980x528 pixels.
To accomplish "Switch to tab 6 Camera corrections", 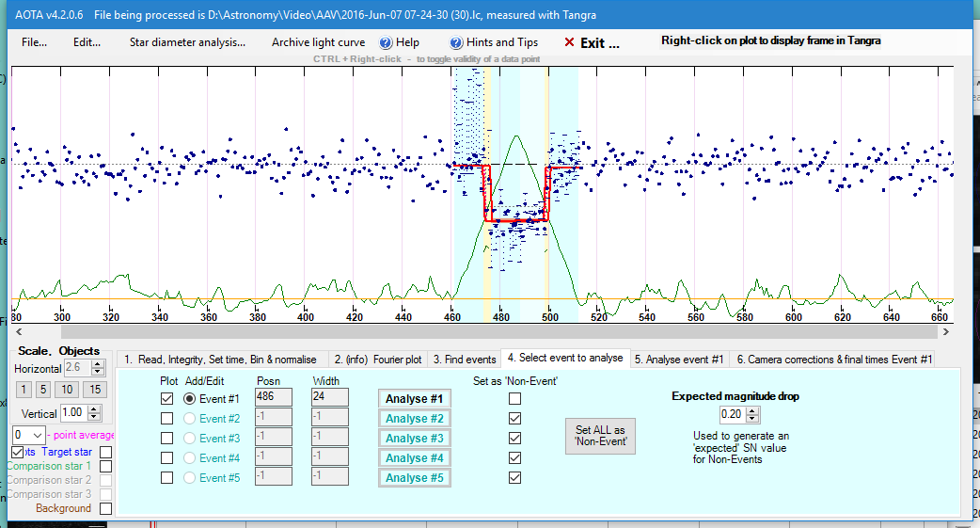I will click(833, 360).
